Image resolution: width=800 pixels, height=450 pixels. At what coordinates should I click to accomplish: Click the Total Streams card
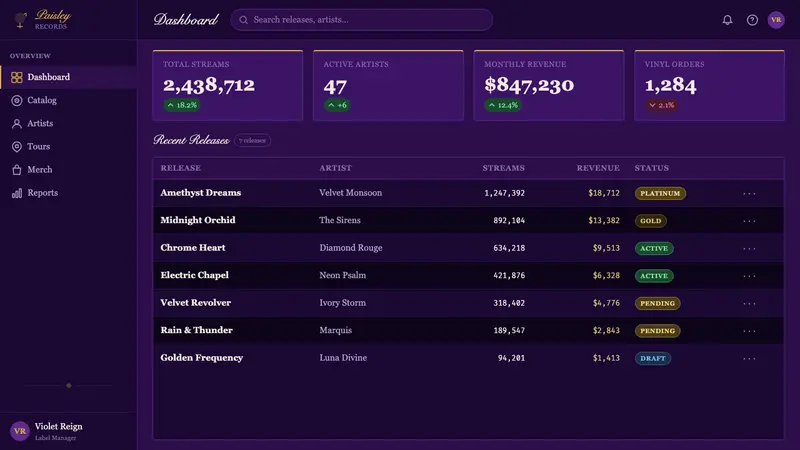pyautogui.click(x=228, y=85)
